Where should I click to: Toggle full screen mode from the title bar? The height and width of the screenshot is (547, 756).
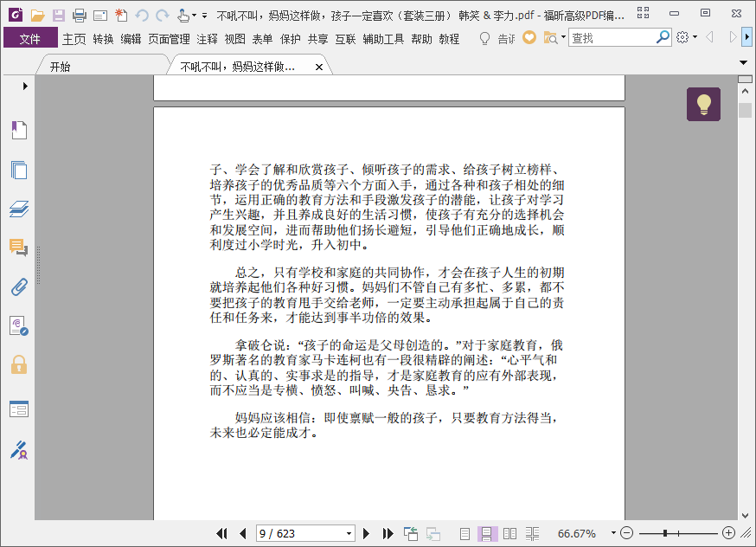click(x=643, y=13)
